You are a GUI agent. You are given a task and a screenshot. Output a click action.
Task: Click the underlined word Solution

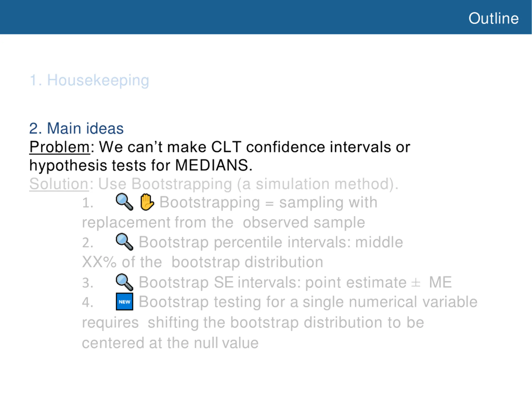(59, 184)
